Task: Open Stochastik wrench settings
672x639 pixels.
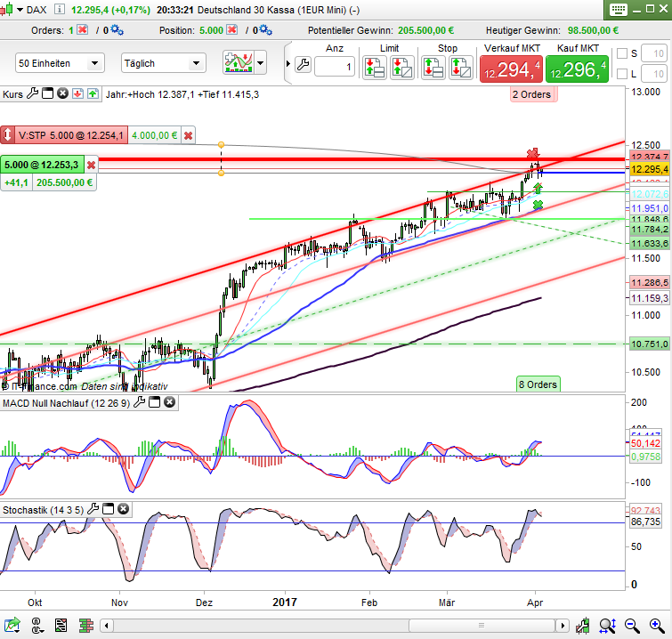Action: (93, 509)
